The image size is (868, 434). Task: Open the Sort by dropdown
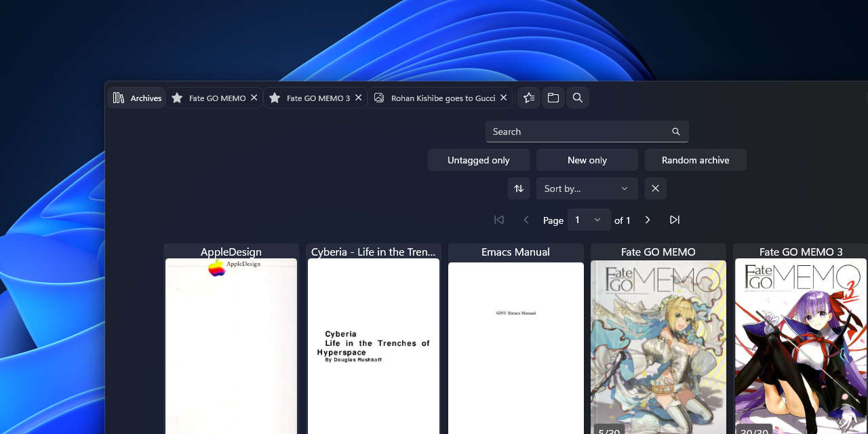pos(587,189)
